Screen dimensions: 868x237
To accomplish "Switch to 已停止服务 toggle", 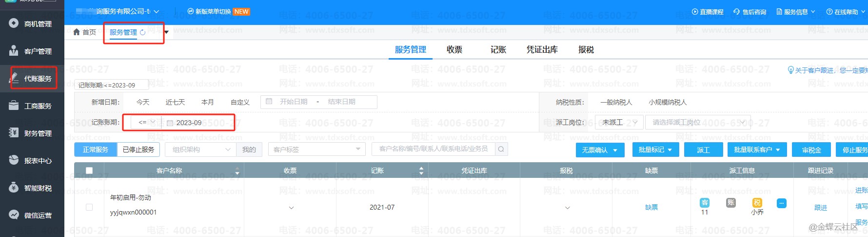I will click(x=138, y=150).
